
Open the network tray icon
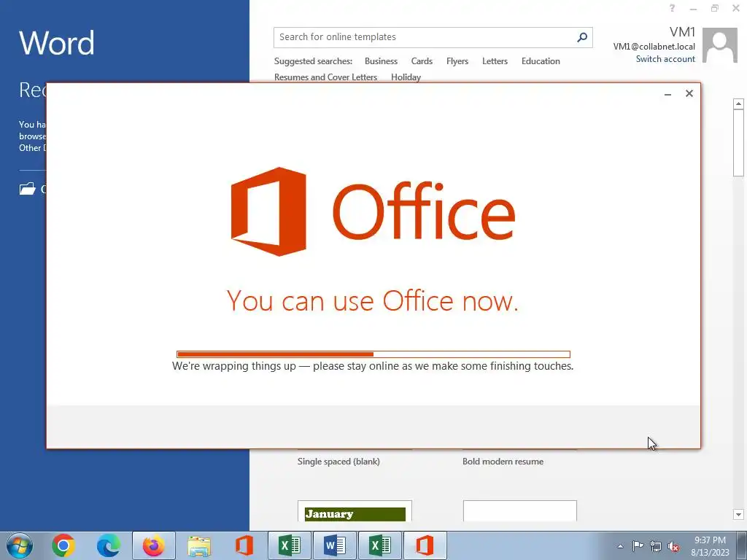click(x=656, y=546)
